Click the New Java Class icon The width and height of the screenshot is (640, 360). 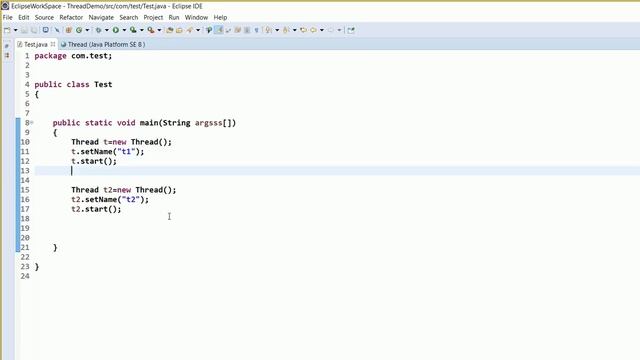(79, 30)
